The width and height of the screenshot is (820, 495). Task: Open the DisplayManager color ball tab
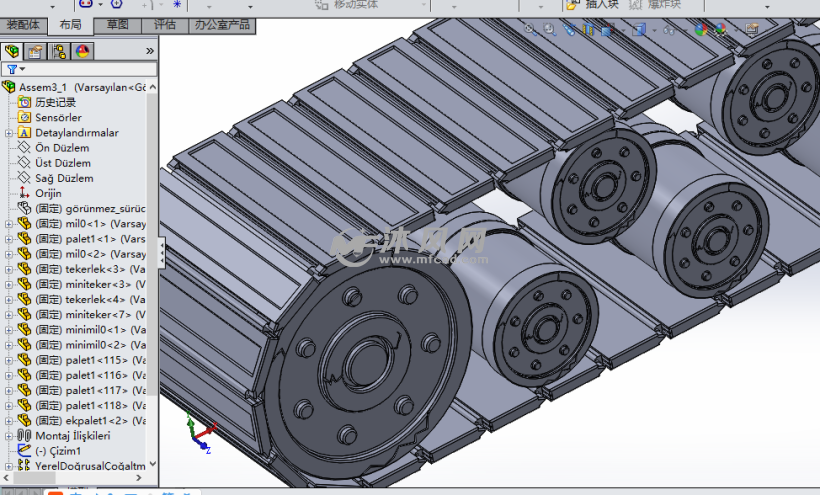82,50
